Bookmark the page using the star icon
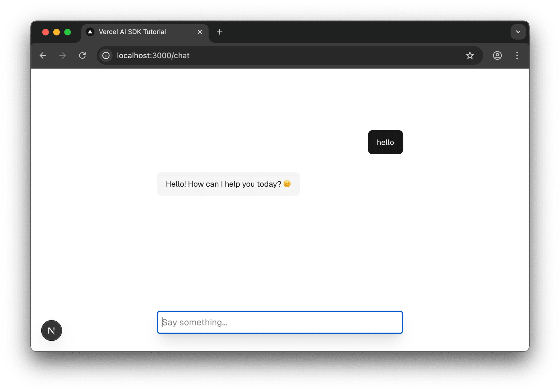The height and width of the screenshot is (392, 560). pos(470,55)
